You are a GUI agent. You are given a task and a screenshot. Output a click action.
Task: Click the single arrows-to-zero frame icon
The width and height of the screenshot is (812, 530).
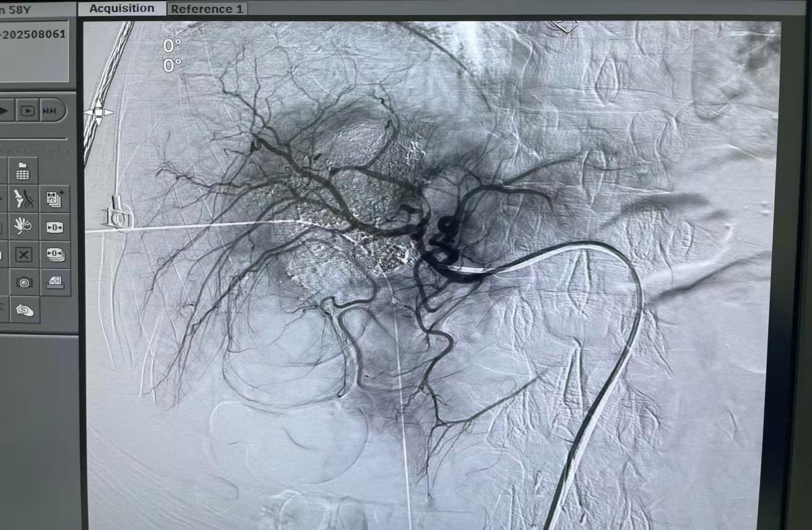54,227
